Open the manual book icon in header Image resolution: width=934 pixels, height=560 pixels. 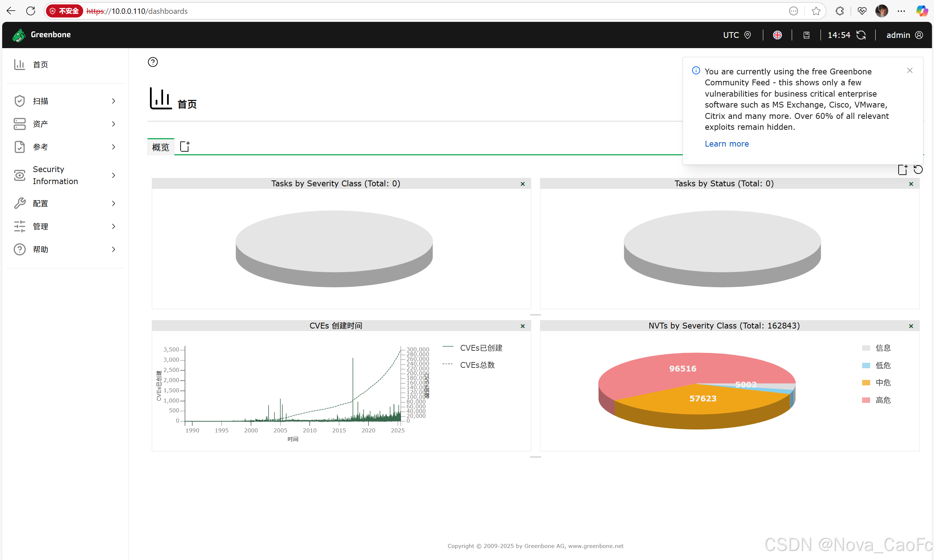(x=806, y=35)
